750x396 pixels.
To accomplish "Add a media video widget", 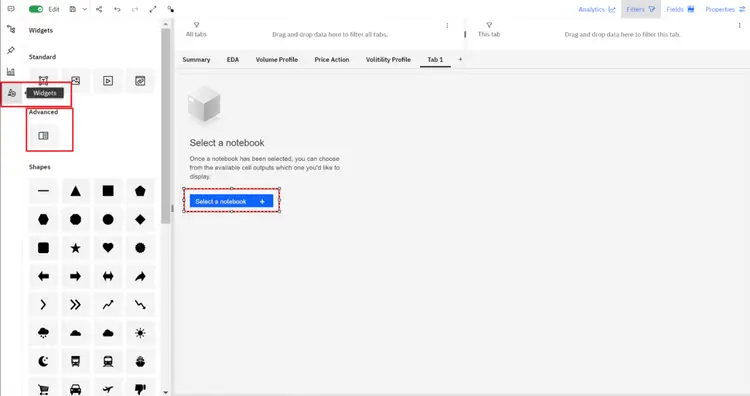I will coord(108,81).
